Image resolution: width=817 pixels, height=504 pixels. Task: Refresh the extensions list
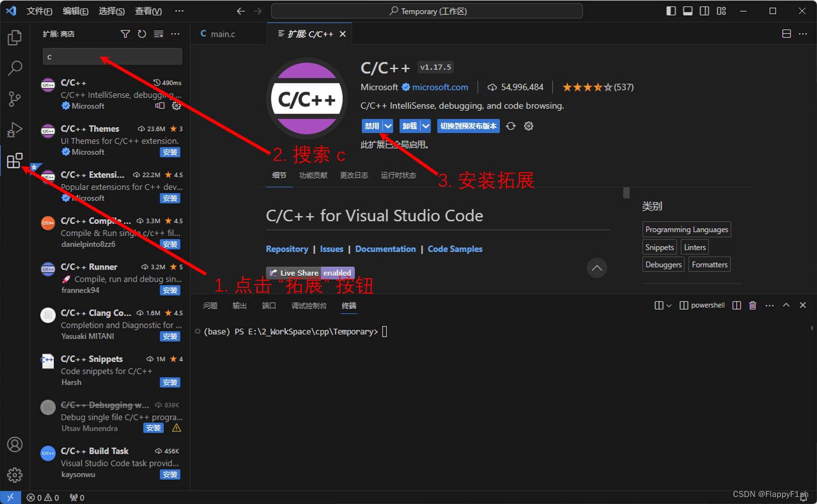click(142, 34)
